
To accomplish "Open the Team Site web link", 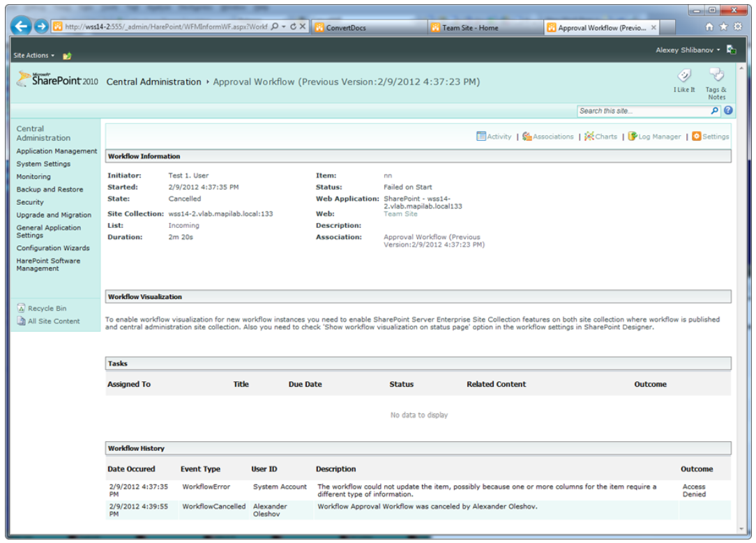I will pos(400,214).
